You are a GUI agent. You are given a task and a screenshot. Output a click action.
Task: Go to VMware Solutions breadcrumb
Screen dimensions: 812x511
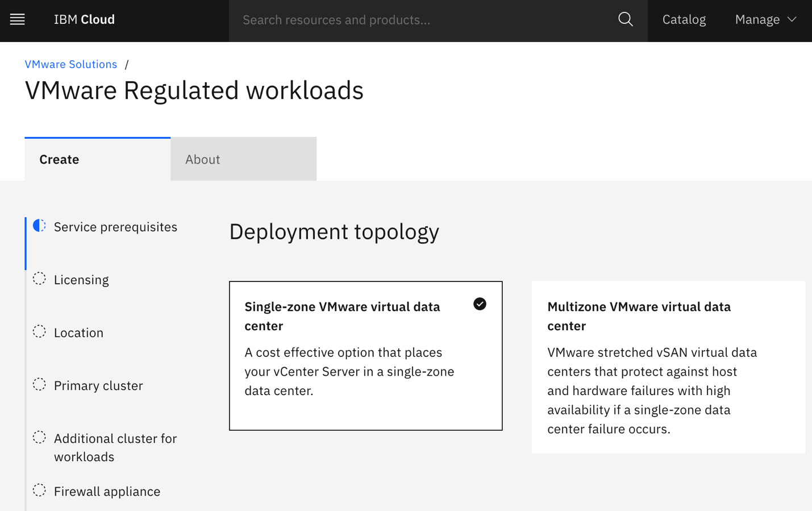pos(71,64)
